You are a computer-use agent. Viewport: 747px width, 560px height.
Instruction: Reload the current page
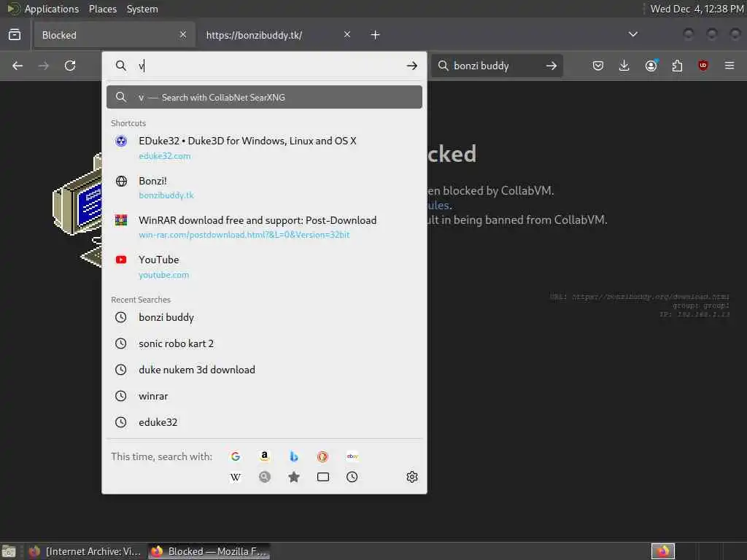tap(70, 66)
